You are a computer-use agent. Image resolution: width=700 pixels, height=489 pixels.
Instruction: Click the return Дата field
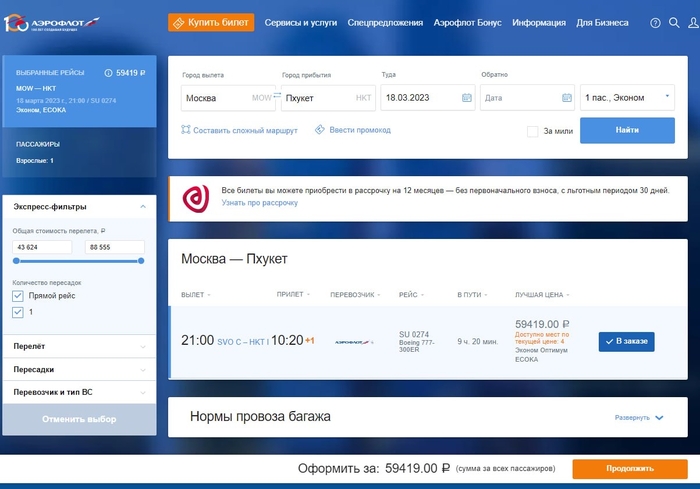(x=527, y=97)
